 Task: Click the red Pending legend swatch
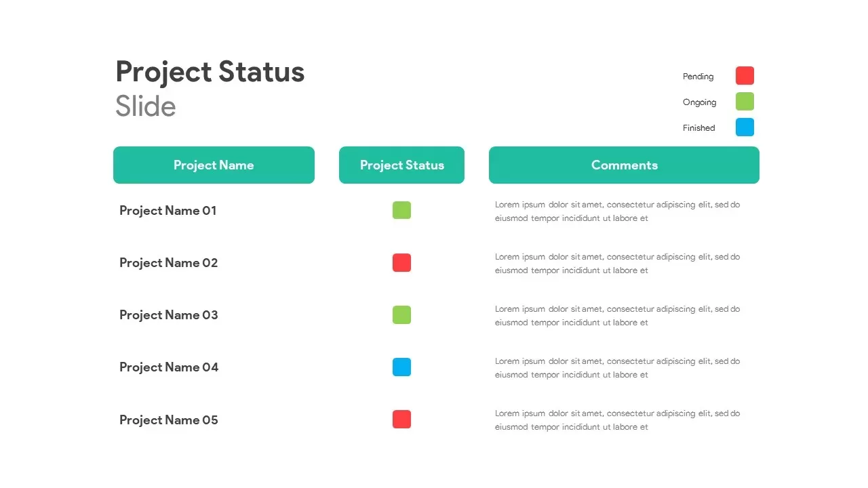tap(745, 76)
